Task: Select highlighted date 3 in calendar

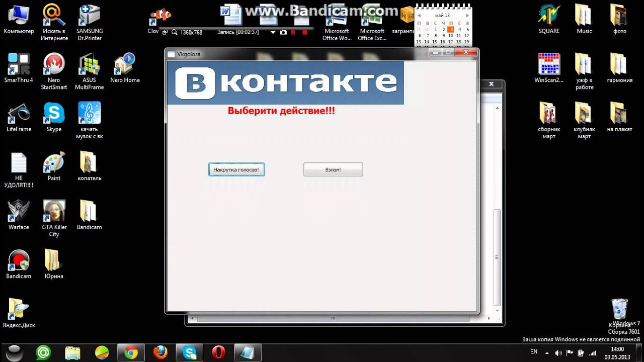Action: 451,30
